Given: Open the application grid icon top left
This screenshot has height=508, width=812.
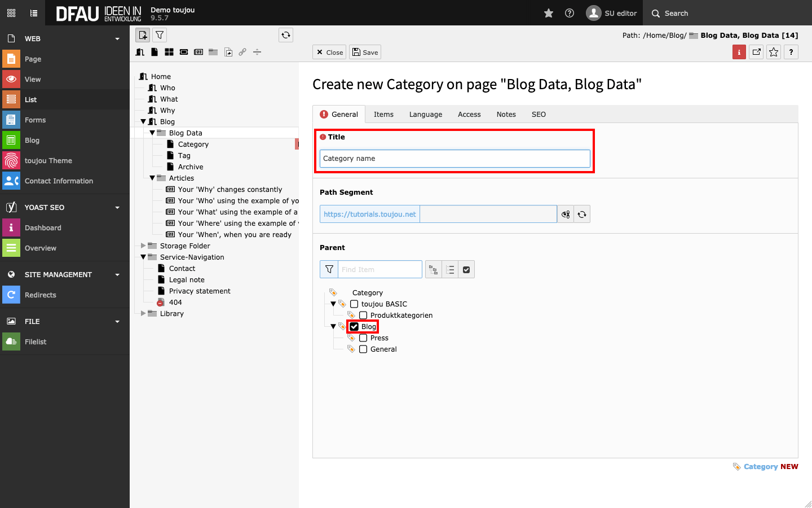Looking at the screenshot, I should (11, 13).
